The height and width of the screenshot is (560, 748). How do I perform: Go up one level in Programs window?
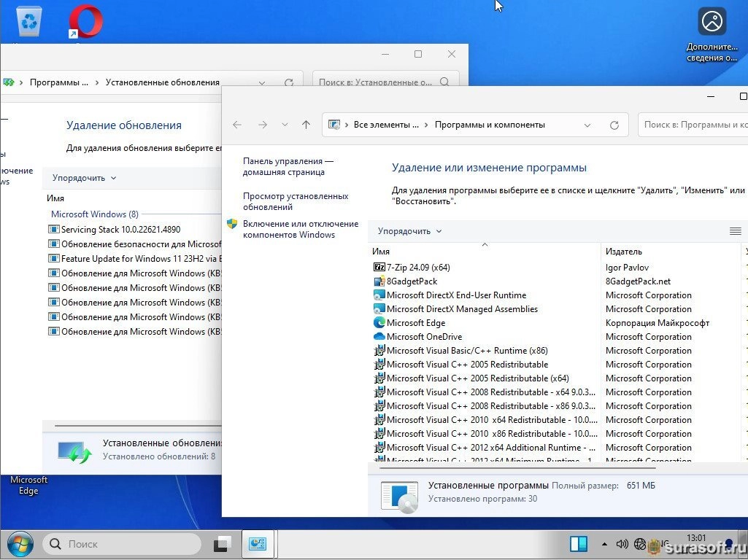[x=306, y=125]
